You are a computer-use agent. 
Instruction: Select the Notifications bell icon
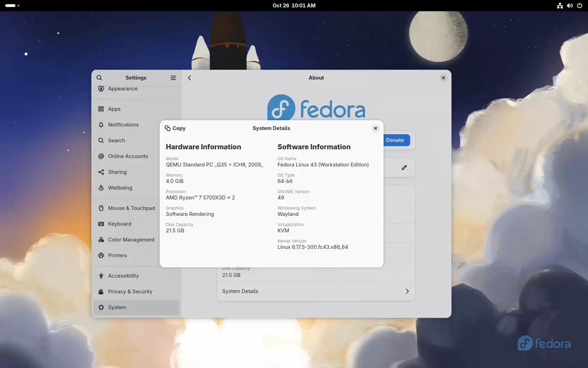pyautogui.click(x=101, y=125)
